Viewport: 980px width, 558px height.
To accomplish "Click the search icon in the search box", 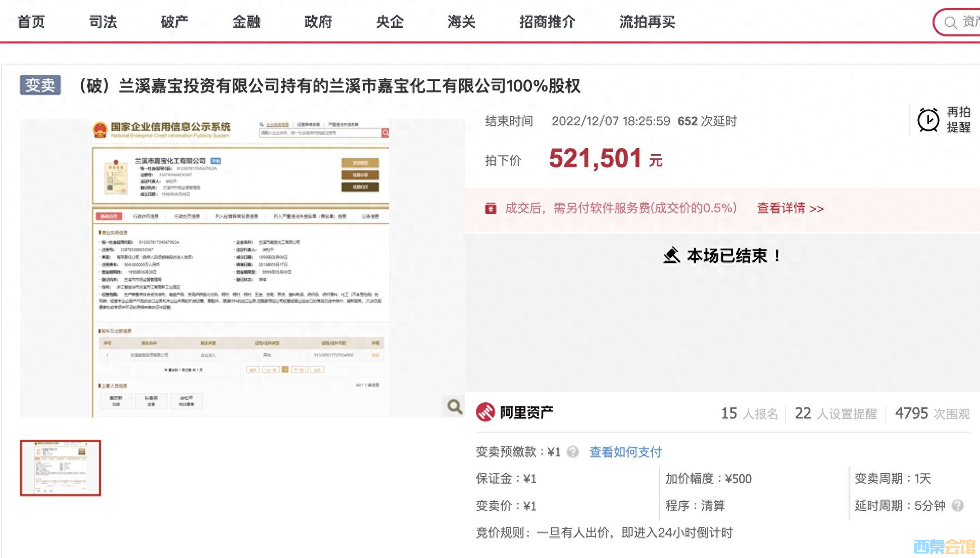I will point(950,22).
